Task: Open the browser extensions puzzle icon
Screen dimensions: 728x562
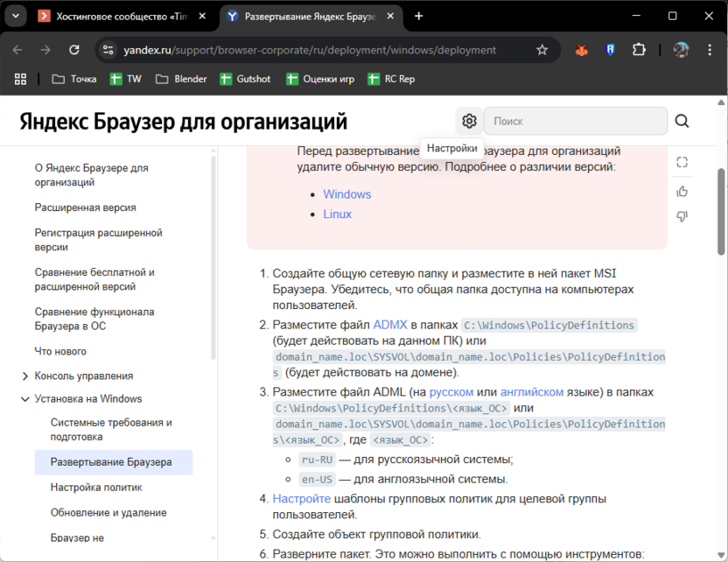Action: 639,50
